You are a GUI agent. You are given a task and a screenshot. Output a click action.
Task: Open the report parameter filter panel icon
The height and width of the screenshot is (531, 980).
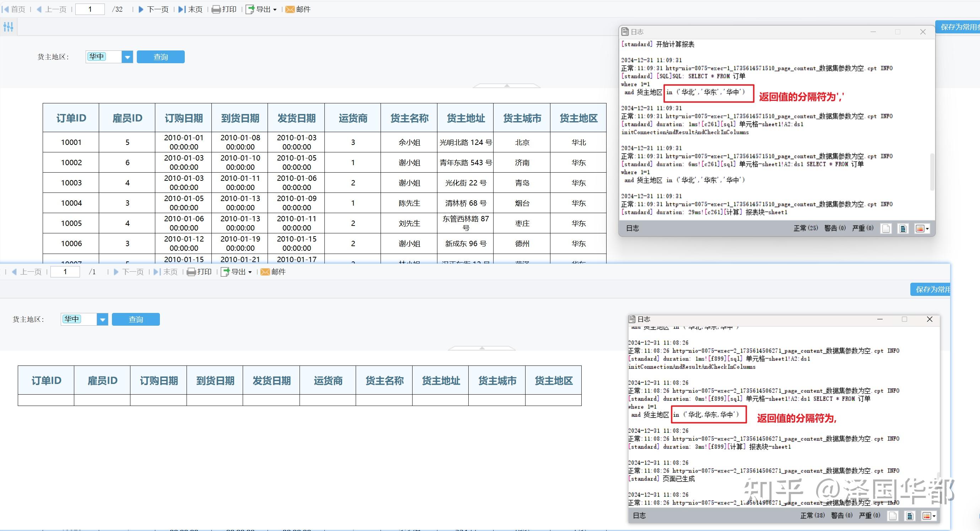(8, 27)
